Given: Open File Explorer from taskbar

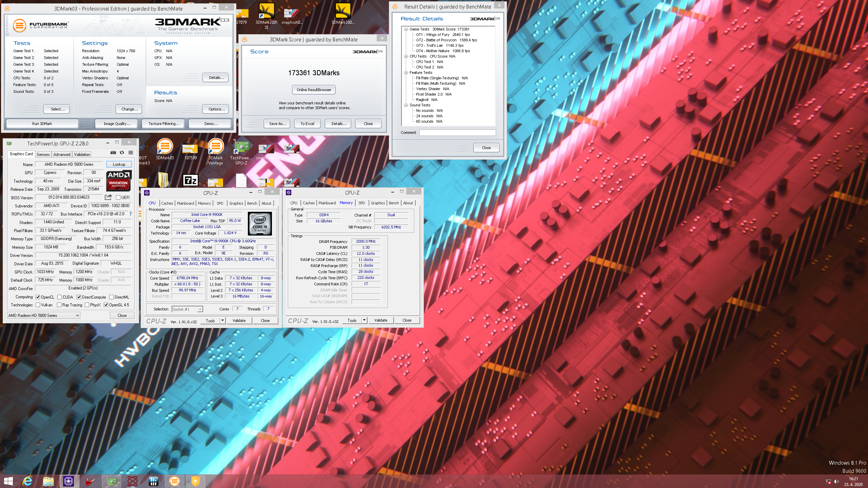Looking at the screenshot, I should coord(48,481).
